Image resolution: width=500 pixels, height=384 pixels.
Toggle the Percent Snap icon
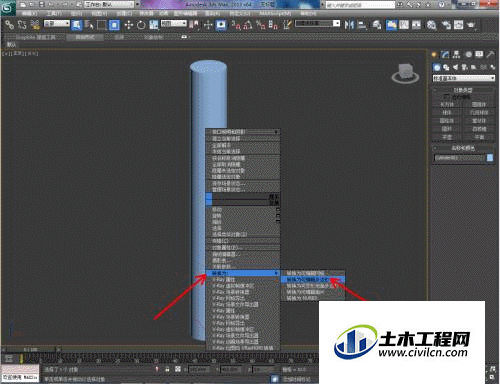261,25
